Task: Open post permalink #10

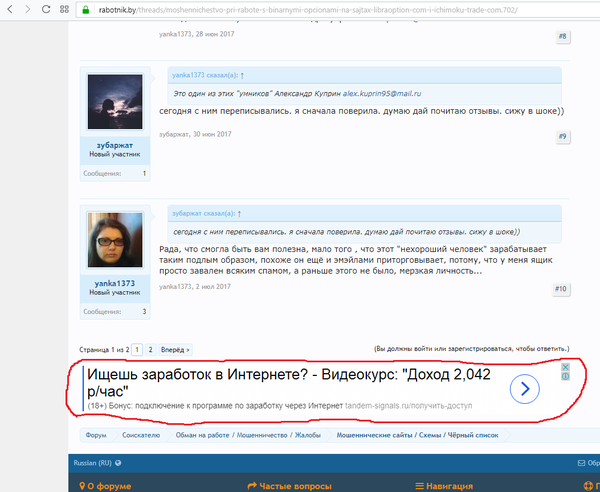Action: pos(561,288)
